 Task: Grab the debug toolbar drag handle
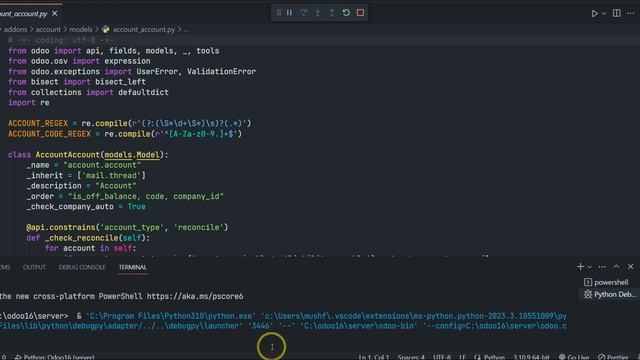click(278, 13)
